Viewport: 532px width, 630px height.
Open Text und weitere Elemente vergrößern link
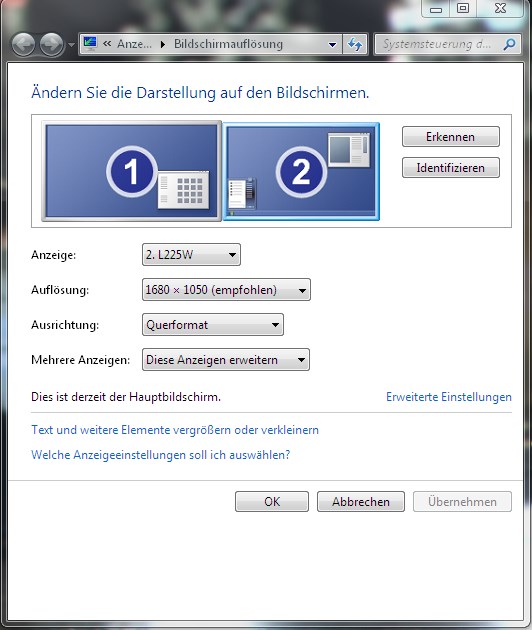[x=175, y=430]
